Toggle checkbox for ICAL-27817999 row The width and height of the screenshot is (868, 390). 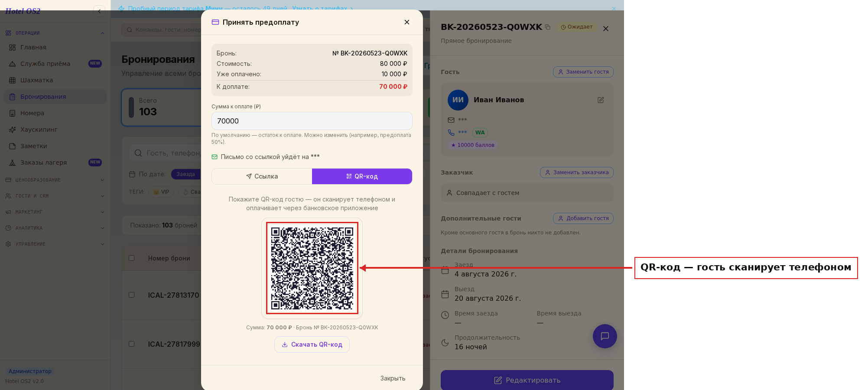[x=131, y=344]
